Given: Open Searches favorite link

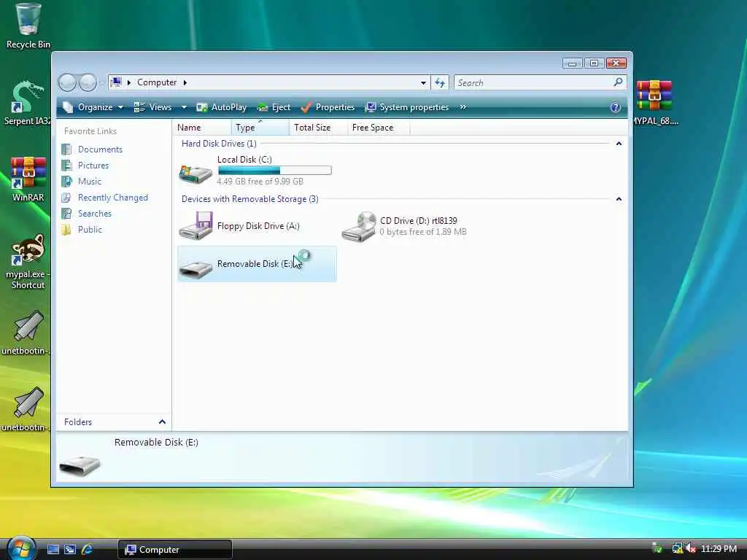Looking at the screenshot, I should click(x=95, y=214).
